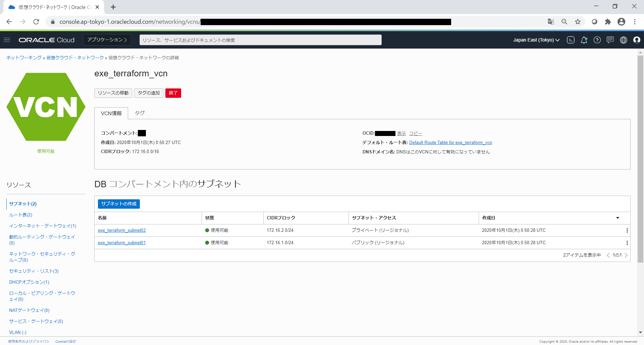Open the help question mark icon
The width and height of the screenshot is (644, 345).
[597, 40]
